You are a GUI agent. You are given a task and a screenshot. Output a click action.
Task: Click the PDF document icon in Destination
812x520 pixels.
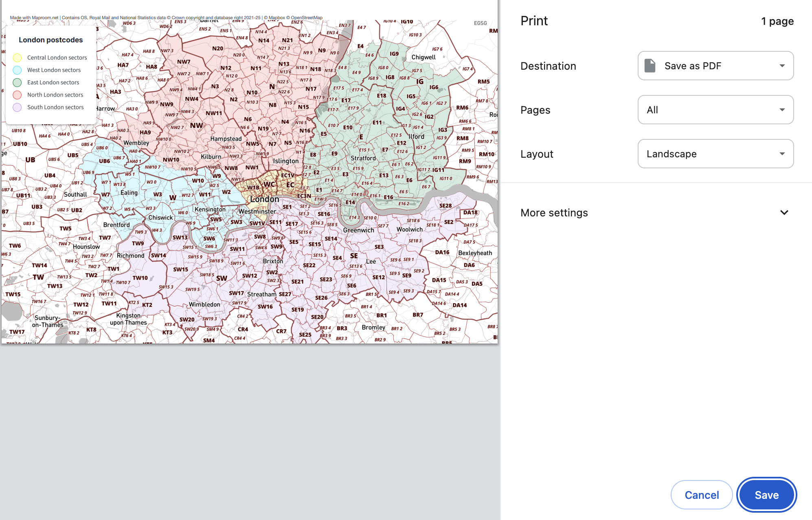pyautogui.click(x=650, y=66)
